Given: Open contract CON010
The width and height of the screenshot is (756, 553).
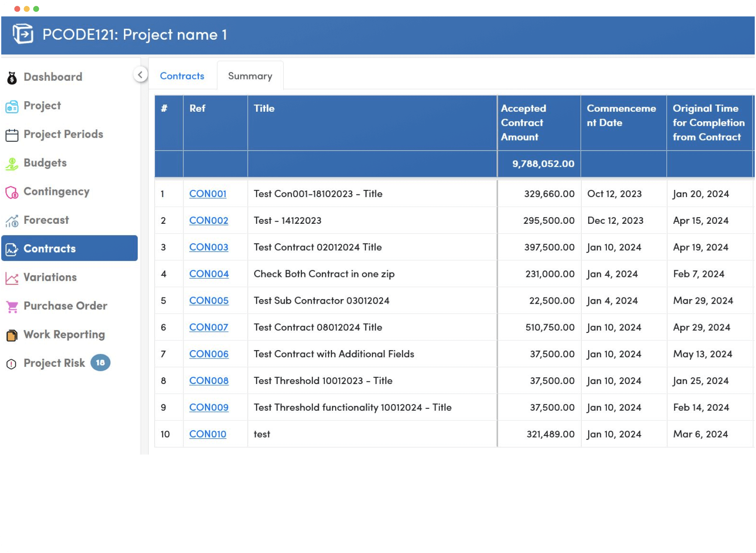Looking at the screenshot, I should [x=208, y=434].
